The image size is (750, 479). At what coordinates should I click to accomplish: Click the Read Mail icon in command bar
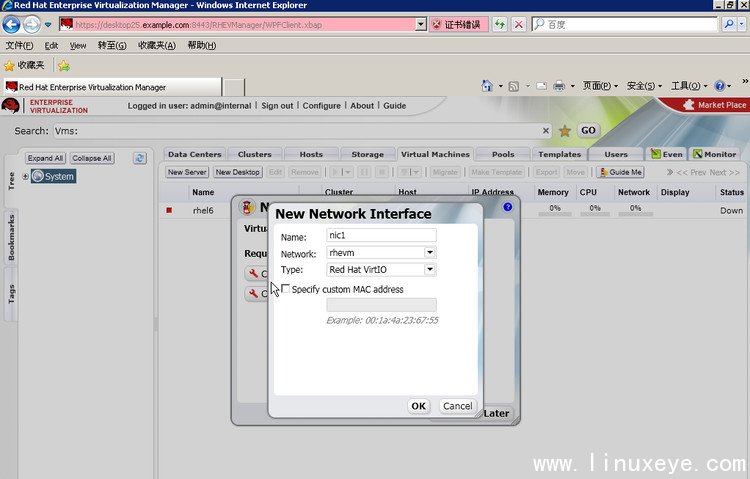pyautogui.click(x=541, y=86)
